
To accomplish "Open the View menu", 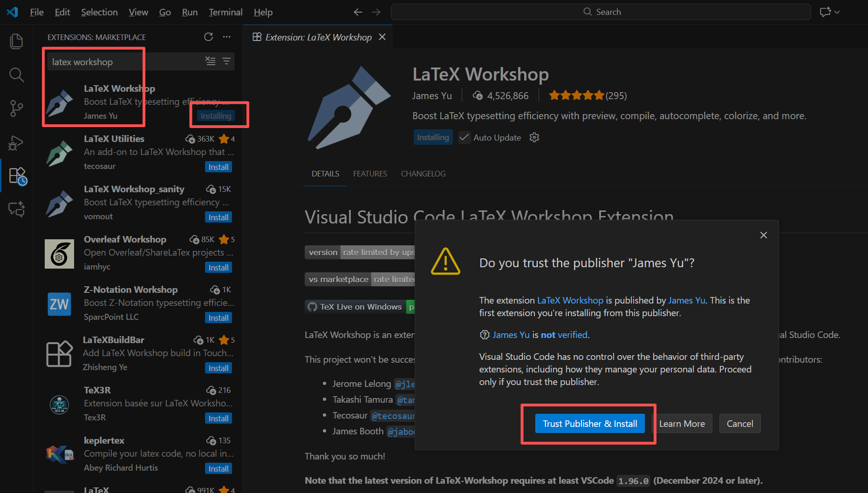I will [x=138, y=12].
